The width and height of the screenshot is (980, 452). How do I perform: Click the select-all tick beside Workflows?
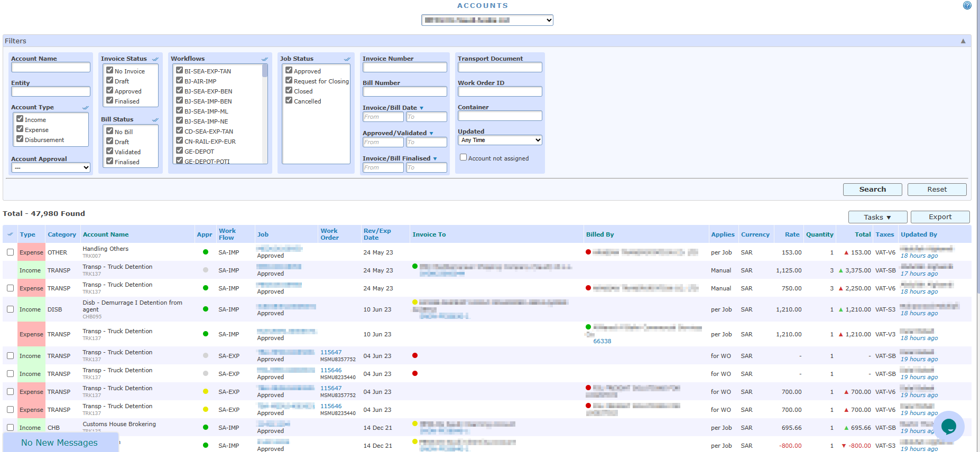(265, 59)
